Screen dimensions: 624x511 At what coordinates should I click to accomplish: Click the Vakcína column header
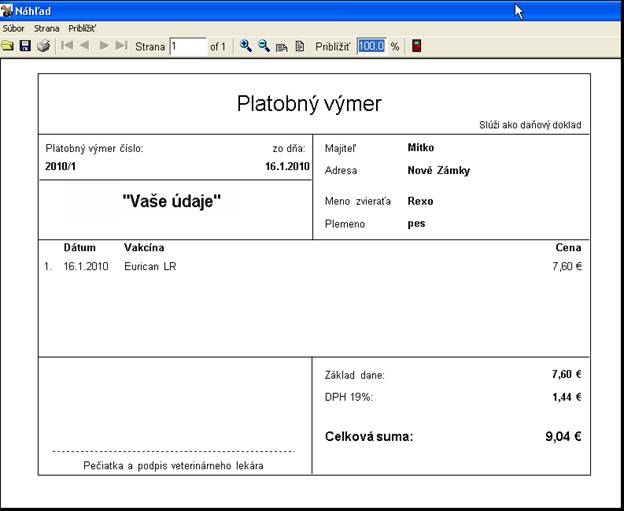click(144, 248)
